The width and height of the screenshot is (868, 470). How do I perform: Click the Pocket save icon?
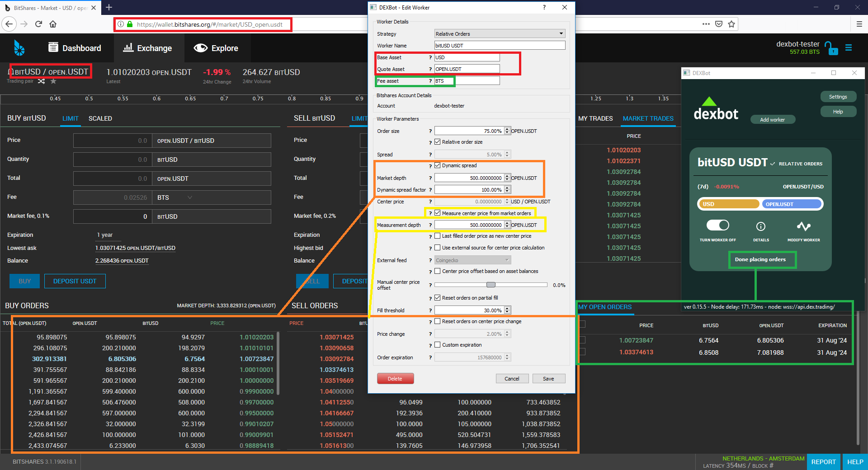pos(718,24)
